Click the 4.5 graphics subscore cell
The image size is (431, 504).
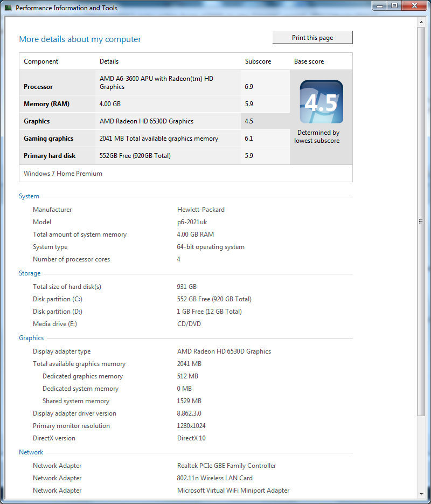coord(265,121)
